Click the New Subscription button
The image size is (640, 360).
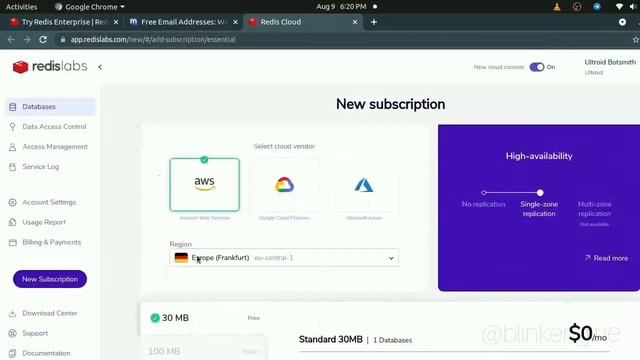tap(50, 279)
